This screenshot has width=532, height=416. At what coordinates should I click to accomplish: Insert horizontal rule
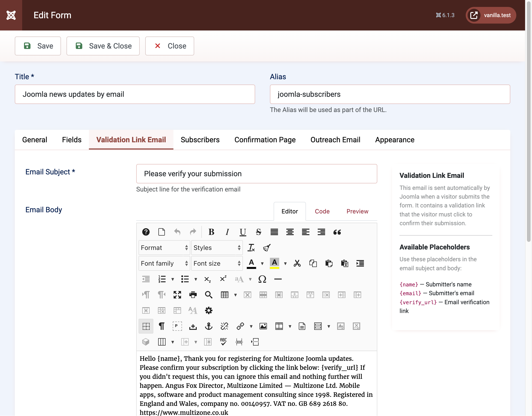tap(278, 279)
